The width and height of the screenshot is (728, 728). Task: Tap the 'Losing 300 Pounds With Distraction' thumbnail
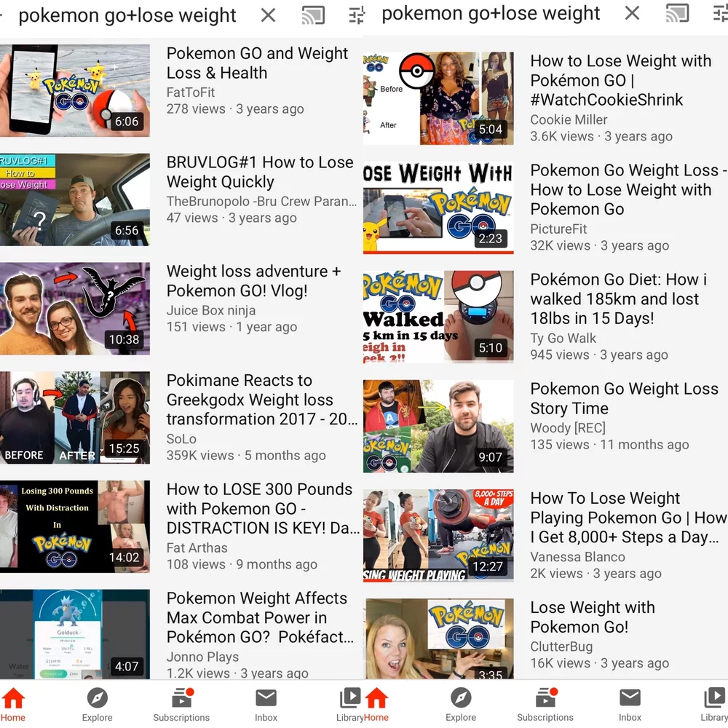click(75, 526)
